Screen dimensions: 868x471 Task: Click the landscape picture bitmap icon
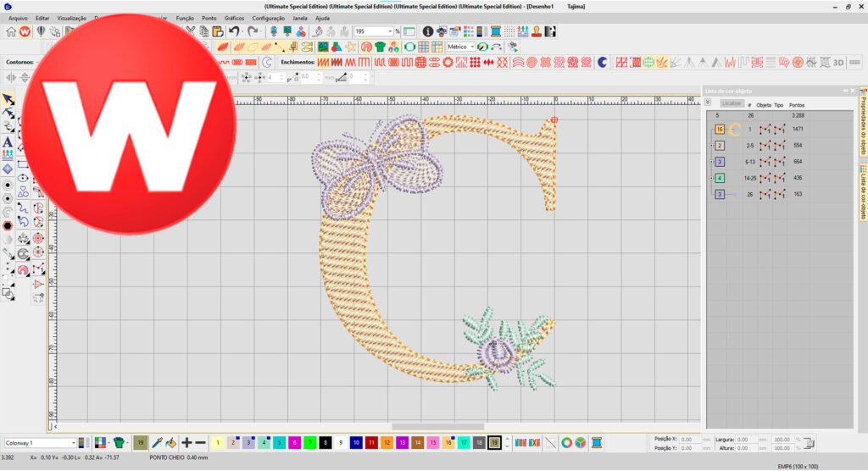coord(323,47)
